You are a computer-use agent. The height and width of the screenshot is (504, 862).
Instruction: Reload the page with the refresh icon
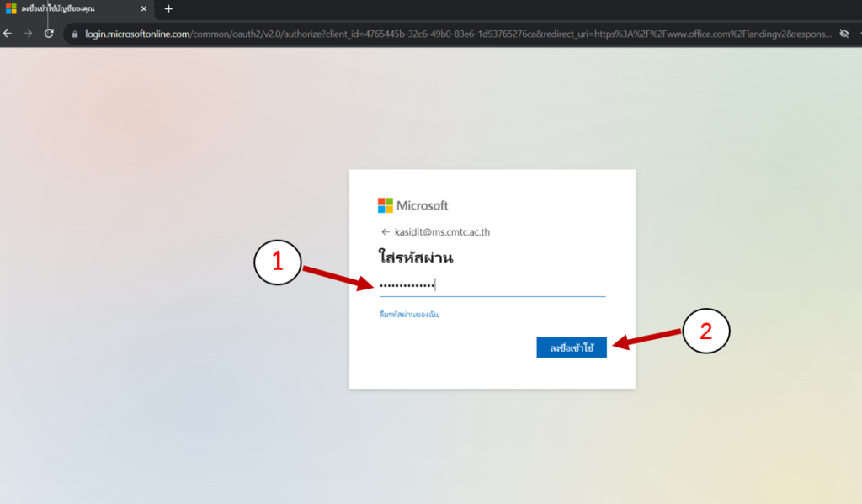click(49, 34)
